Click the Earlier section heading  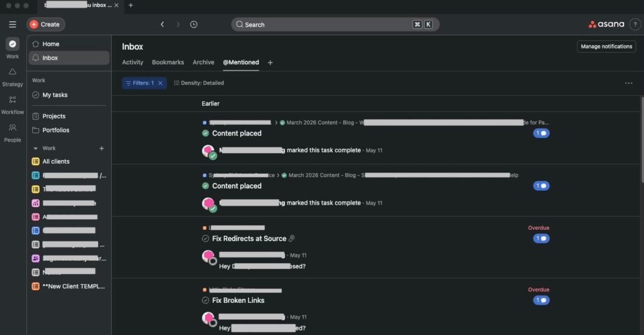210,103
